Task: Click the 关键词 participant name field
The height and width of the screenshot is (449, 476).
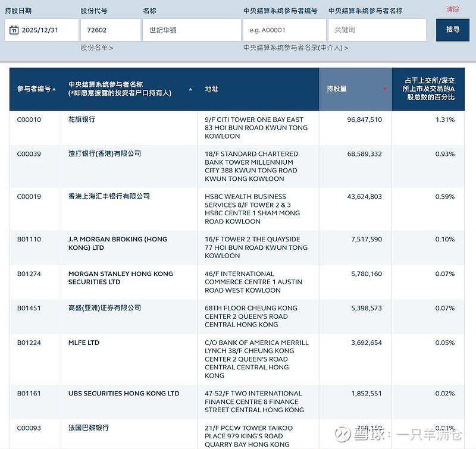Action: [x=377, y=30]
